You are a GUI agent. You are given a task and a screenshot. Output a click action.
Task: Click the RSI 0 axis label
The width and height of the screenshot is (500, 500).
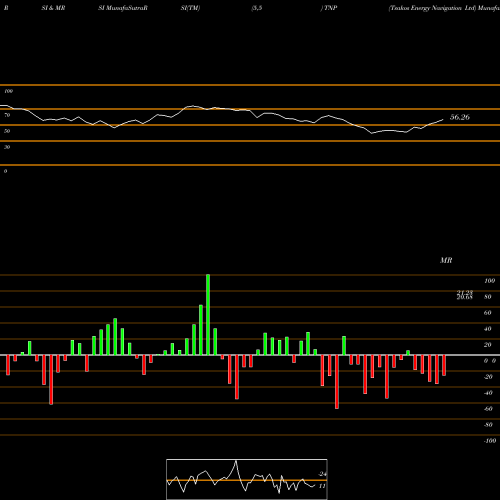point(5,171)
